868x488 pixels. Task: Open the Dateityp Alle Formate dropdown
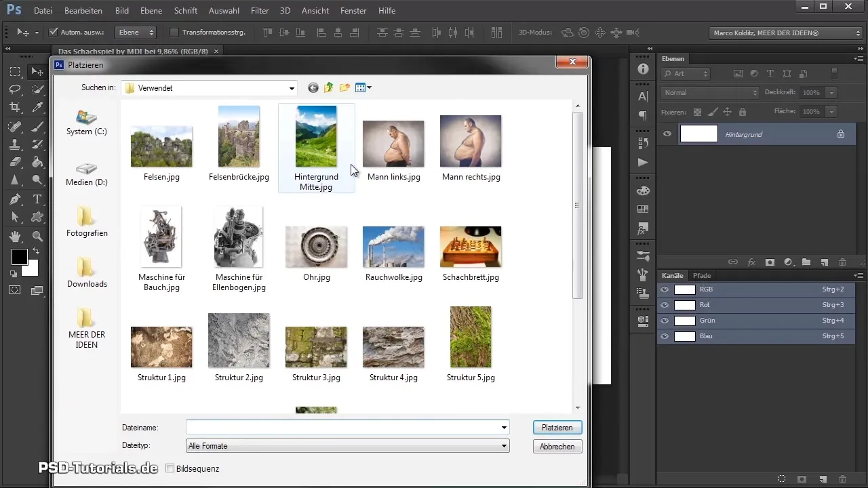(347, 446)
